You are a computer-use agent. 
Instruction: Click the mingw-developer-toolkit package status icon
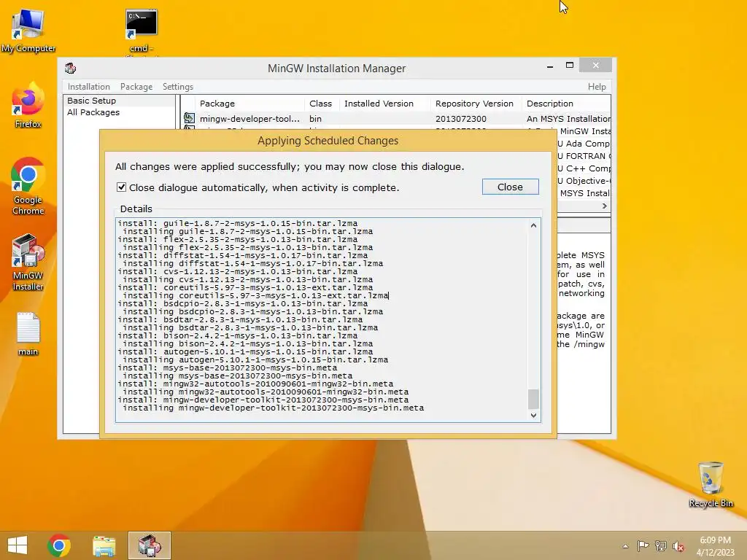point(189,118)
